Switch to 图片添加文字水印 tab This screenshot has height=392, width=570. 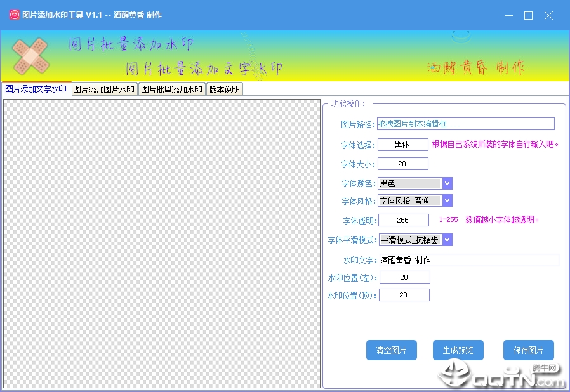coord(36,89)
